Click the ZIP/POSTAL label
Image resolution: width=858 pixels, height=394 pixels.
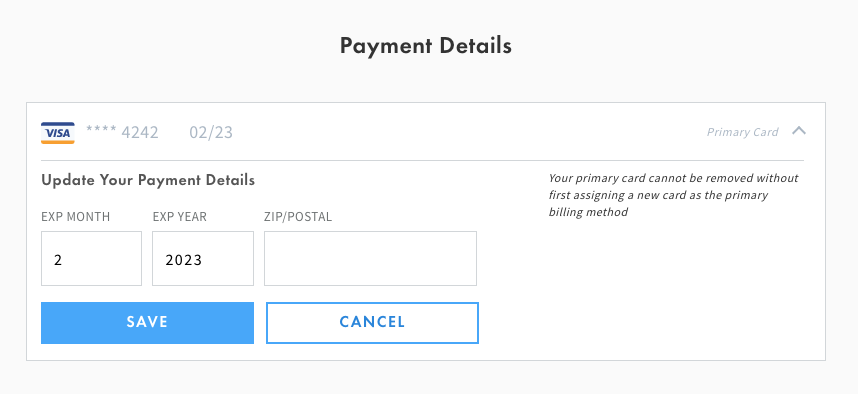coord(298,217)
